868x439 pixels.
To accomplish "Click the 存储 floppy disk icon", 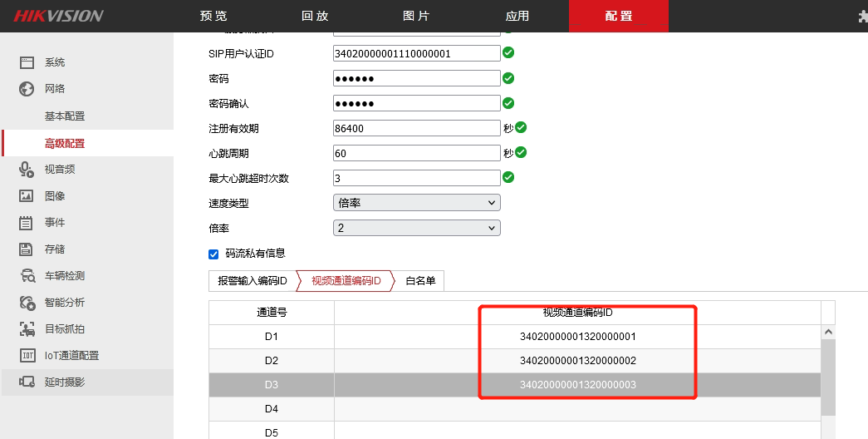I will [x=26, y=249].
